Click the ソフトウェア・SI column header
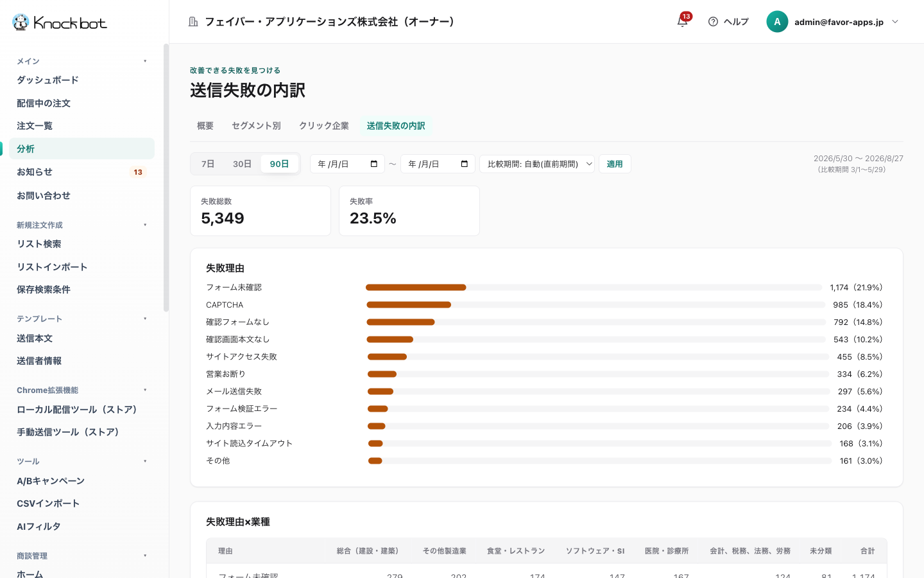The width and height of the screenshot is (924, 578). coord(595,551)
